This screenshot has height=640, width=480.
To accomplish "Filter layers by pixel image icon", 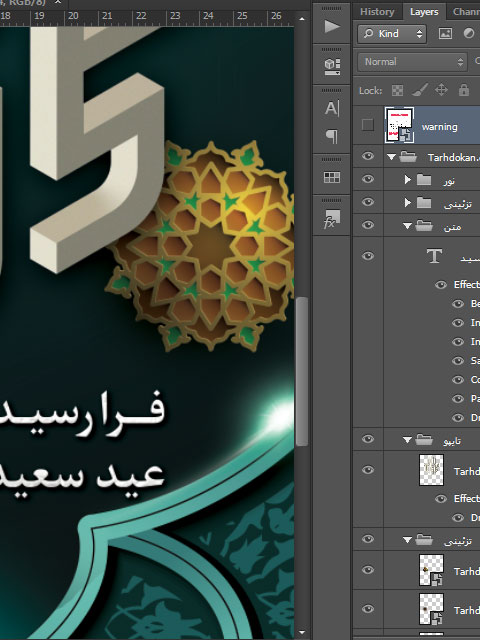I will [x=445, y=33].
